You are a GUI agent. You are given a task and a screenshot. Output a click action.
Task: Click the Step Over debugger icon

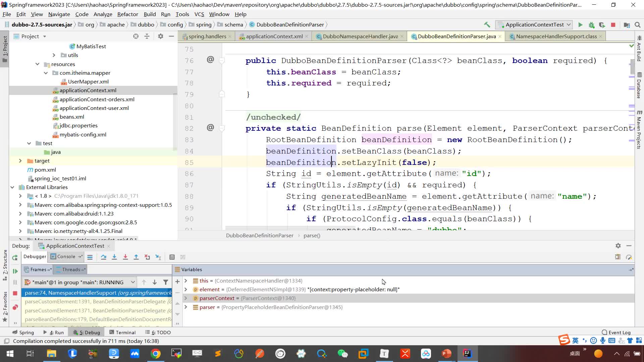pos(103,257)
